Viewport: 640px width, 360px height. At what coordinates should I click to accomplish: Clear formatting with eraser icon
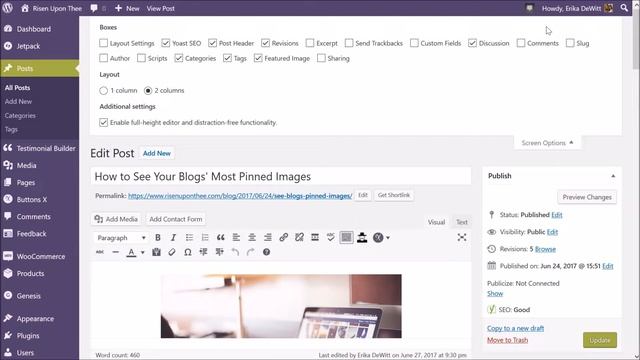[x=172, y=252]
